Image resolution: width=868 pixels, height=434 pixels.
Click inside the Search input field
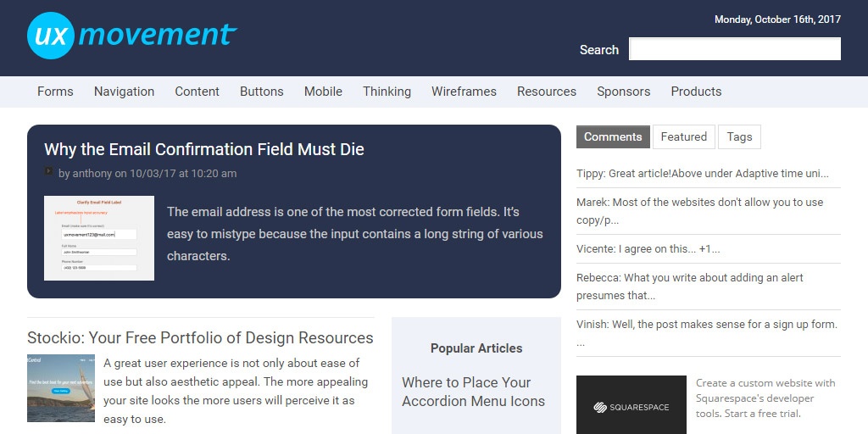click(x=734, y=49)
